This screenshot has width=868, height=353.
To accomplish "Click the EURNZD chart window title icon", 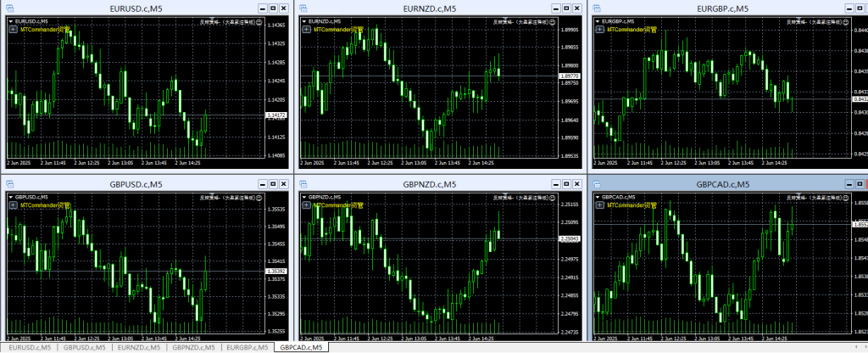I will 303,8.
